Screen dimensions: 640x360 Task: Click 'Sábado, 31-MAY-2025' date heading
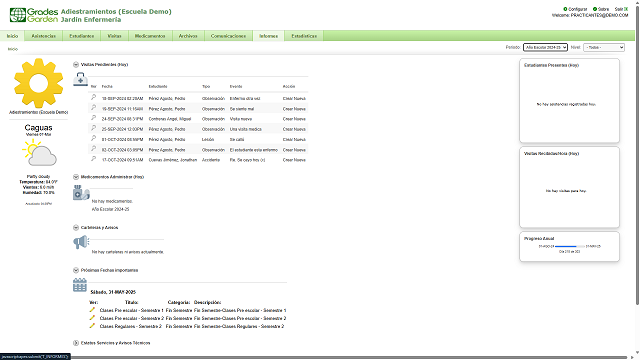(113, 292)
